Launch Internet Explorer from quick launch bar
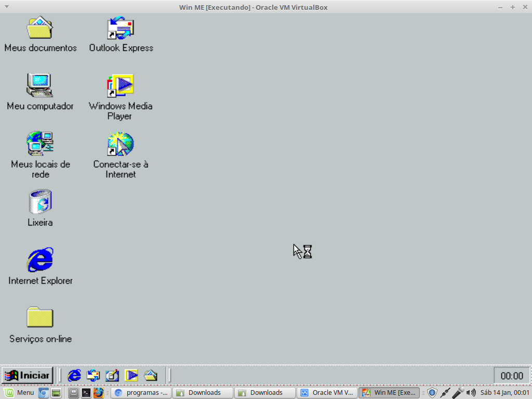 (74, 376)
